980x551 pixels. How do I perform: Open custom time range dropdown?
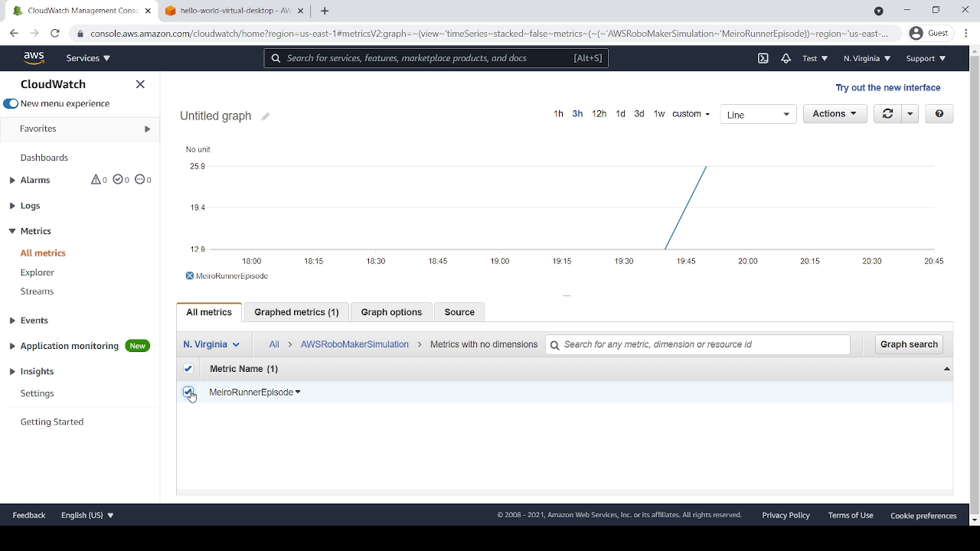click(x=691, y=114)
